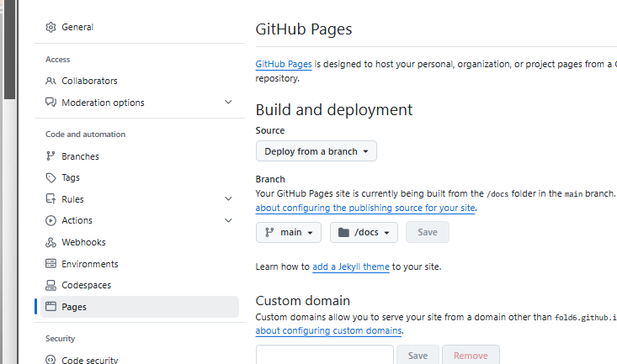The width and height of the screenshot is (617, 364).
Task: Open Webhooks settings
Action: coord(83,242)
